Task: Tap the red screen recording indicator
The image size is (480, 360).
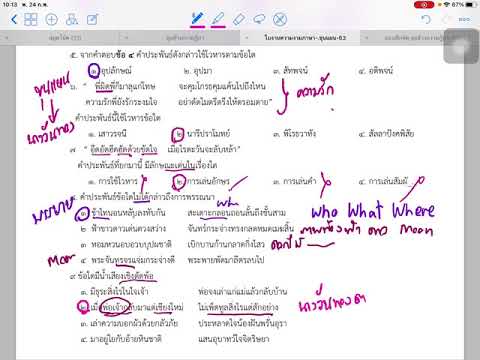Action: (424, 5)
